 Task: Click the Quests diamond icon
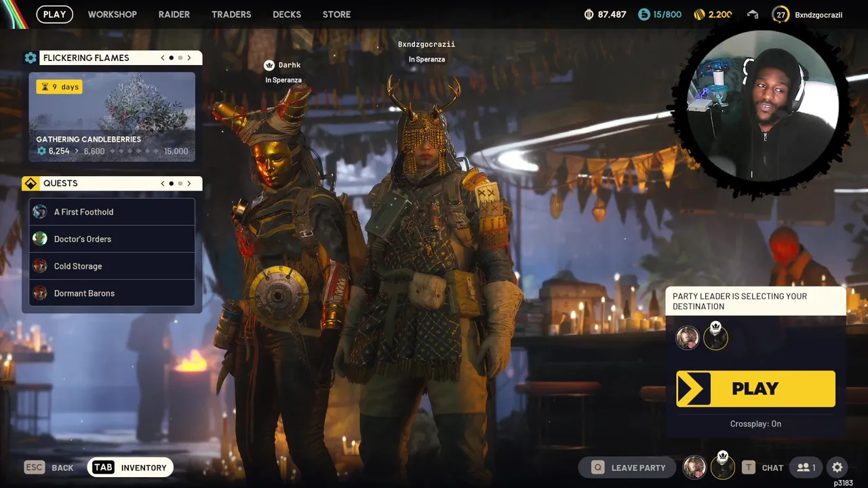click(x=31, y=183)
